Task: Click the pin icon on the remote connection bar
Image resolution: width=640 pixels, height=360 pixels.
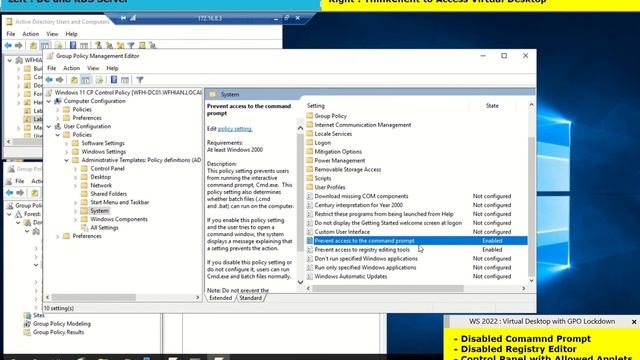Action: [123, 18]
